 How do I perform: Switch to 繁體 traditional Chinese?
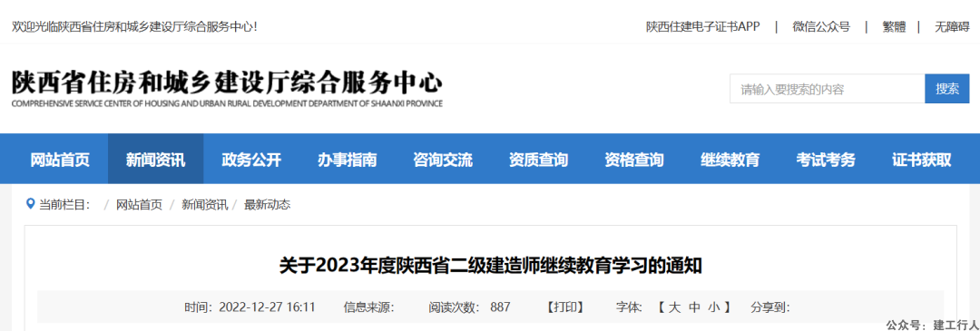[894, 27]
